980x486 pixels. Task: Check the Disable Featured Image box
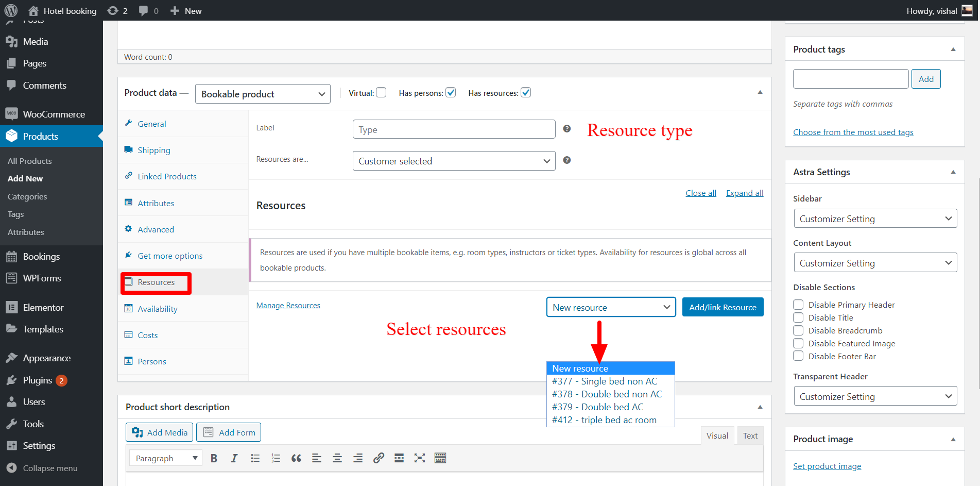[x=798, y=343]
